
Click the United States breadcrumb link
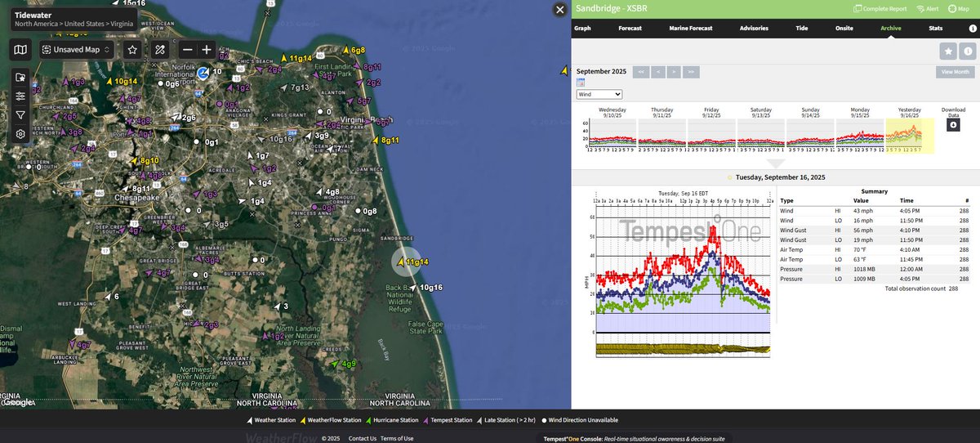tap(84, 25)
